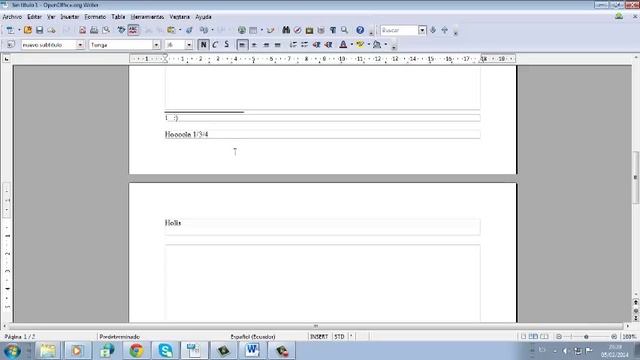Viewport: 640px width, 360px height.
Task: Toggle justified alignment
Action: click(x=278, y=44)
